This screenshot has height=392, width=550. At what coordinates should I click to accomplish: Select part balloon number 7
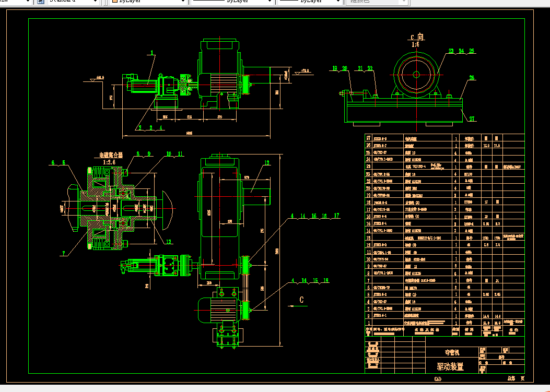click(64, 253)
